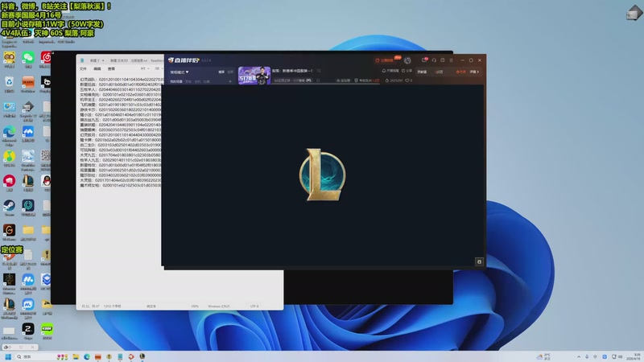Click the line starting with 机甲龙王 in Notepad
This screenshot has width=644, height=362.
click(x=121, y=99)
